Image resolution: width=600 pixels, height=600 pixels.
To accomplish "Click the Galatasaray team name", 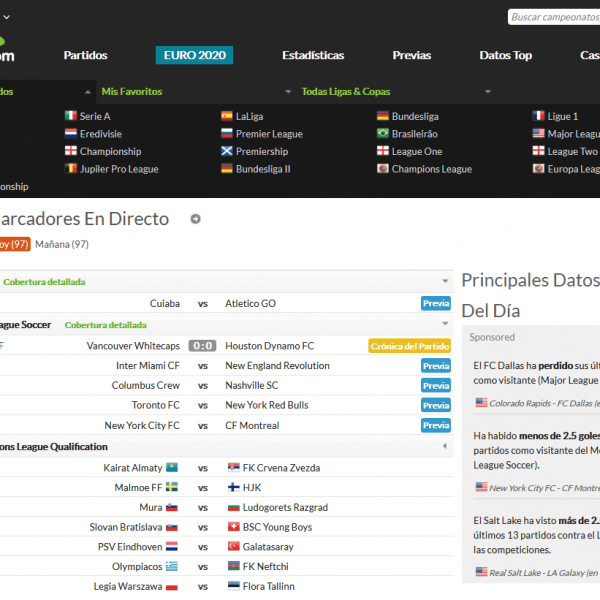I will pyautogui.click(x=268, y=547).
